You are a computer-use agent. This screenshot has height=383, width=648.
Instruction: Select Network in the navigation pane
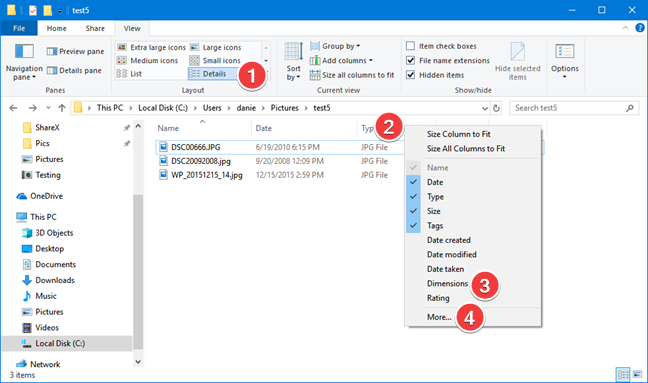38,364
